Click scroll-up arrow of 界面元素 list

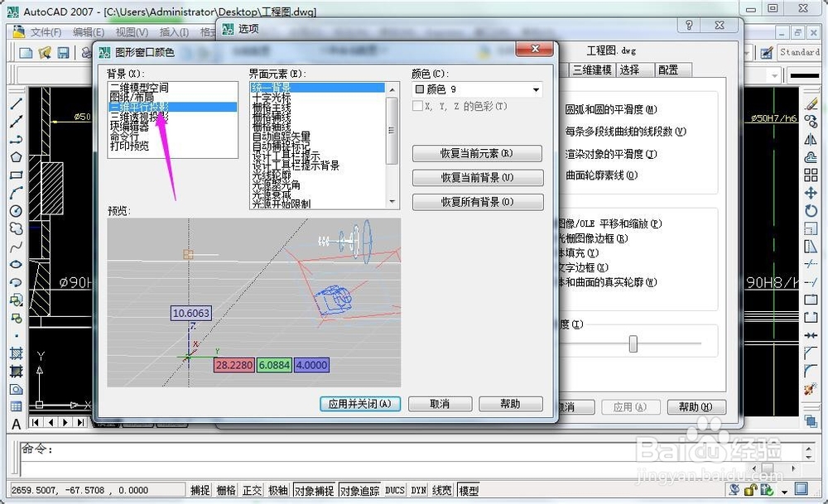[x=392, y=89]
